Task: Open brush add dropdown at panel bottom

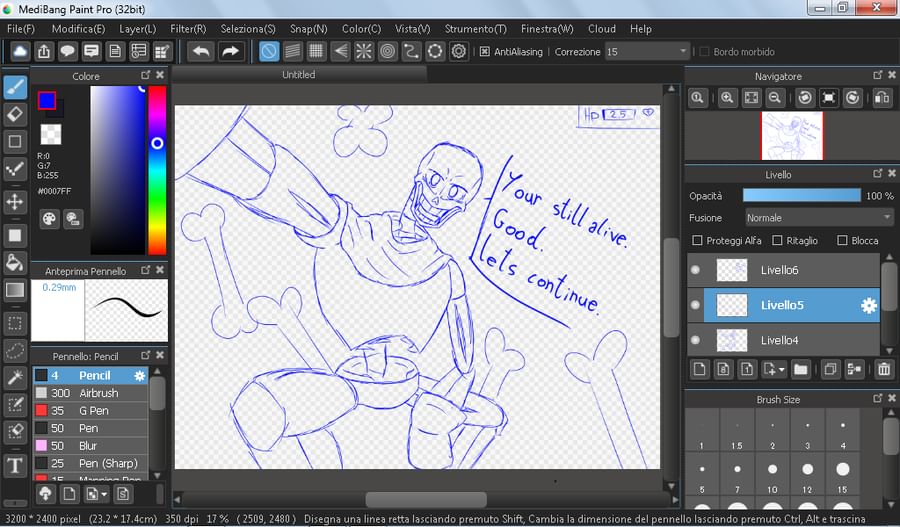Action: pyautogui.click(x=104, y=494)
